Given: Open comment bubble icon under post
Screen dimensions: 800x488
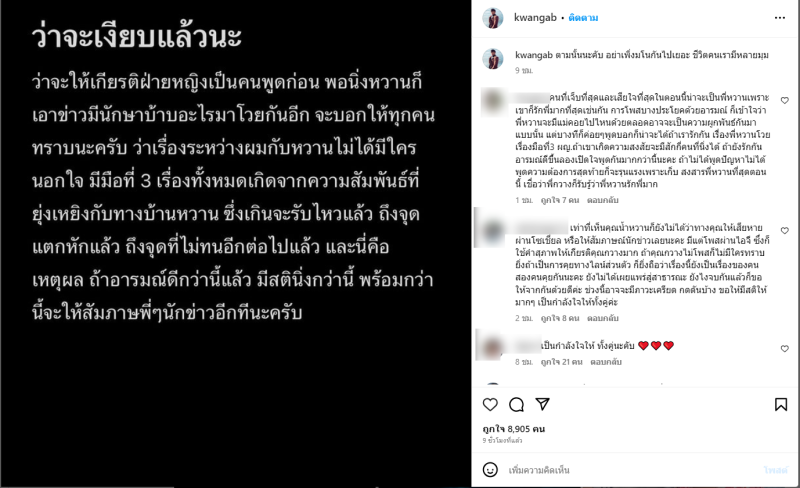Looking at the screenshot, I should (516, 405).
